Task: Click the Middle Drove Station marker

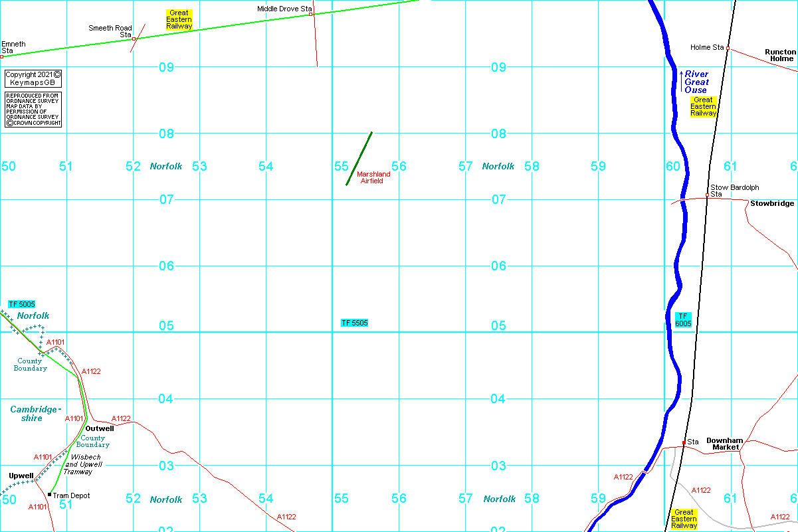Action: pyautogui.click(x=311, y=14)
